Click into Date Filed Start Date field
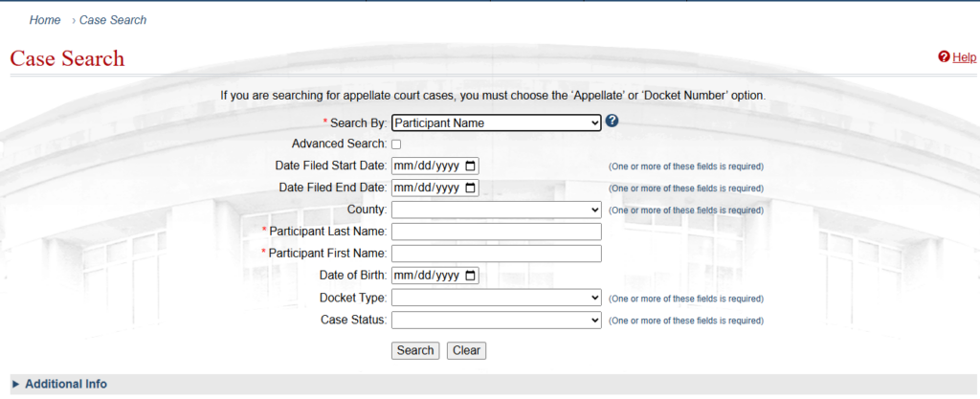The width and height of the screenshot is (980, 399). click(426, 166)
